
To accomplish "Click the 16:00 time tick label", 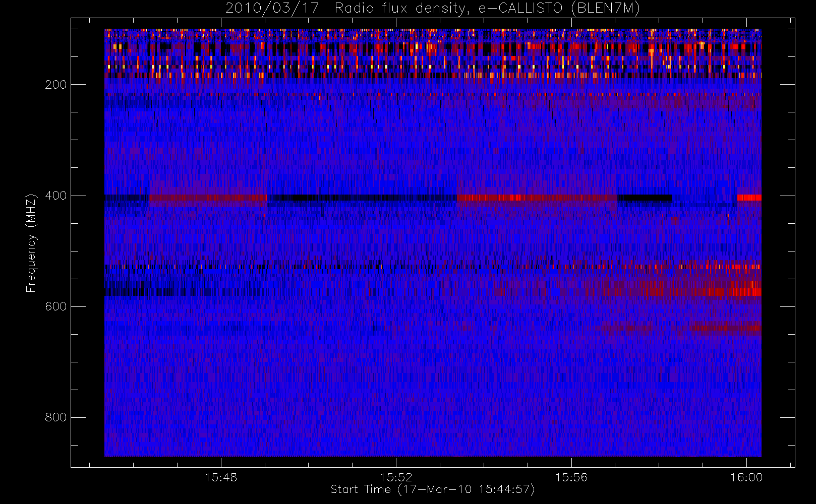I will click(x=746, y=477).
